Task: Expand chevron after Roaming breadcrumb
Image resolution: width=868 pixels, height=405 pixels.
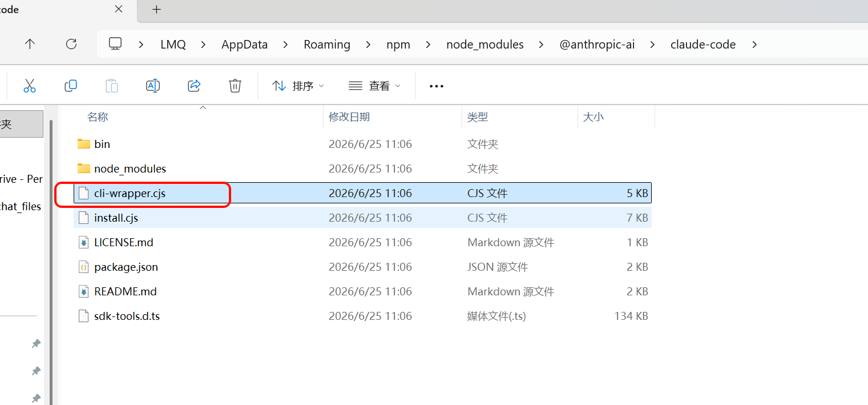Action: tap(368, 44)
